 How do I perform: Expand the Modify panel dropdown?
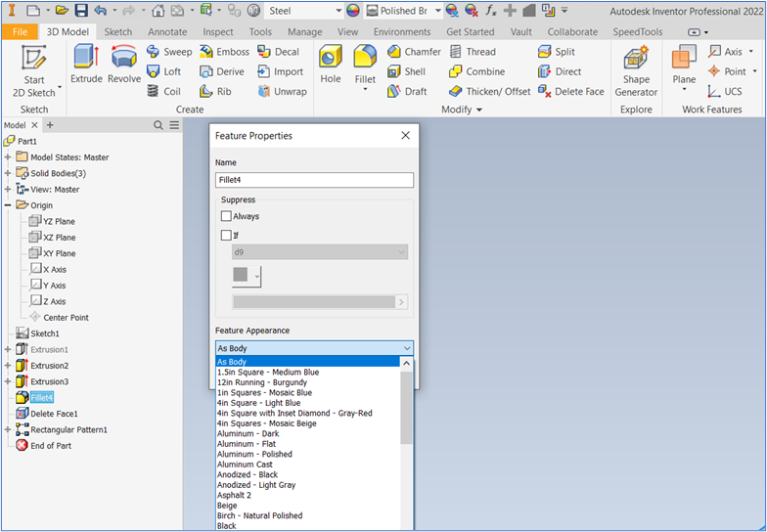462,110
